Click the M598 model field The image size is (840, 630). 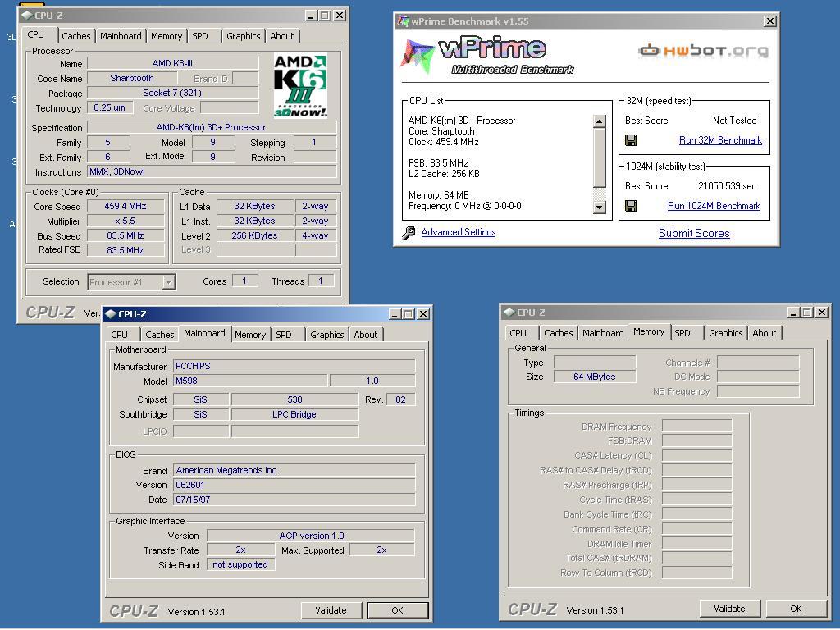tap(250, 381)
